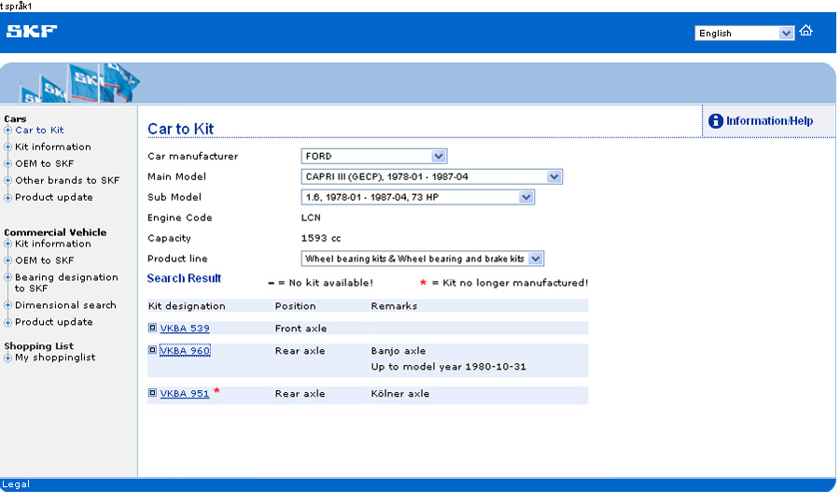
Task: Open My shoppinglist
Action: pyautogui.click(x=55, y=357)
